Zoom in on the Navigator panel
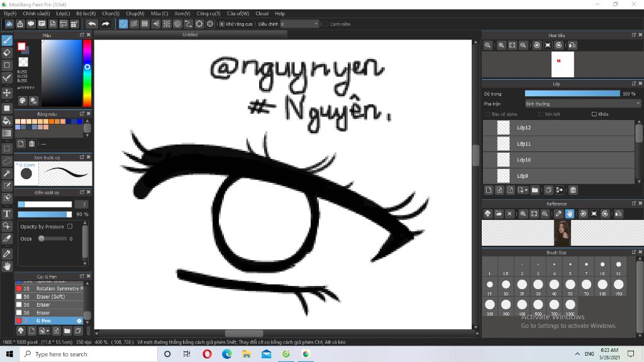Screen dimensions: 644x362 (x=501, y=45)
